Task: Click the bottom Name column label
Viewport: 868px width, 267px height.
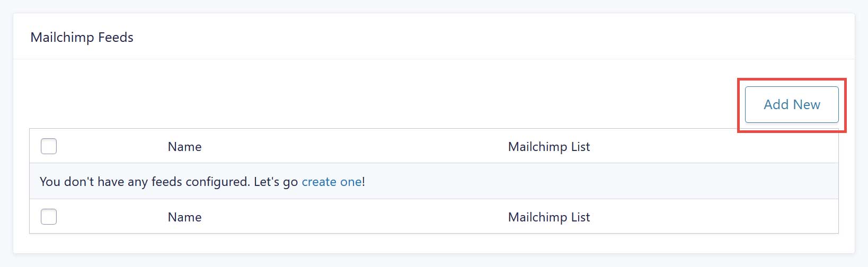Action: tap(184, 217)
